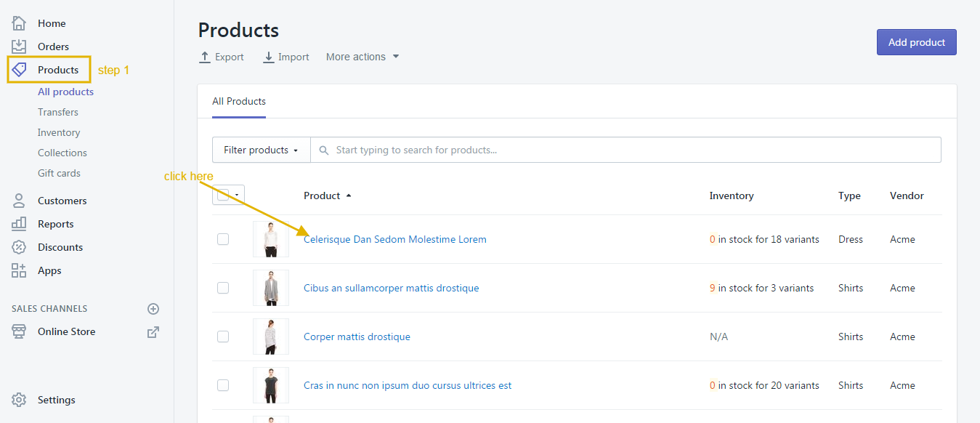Viewport: 980px width, 423px height.
Task: Switch to the All Products tab
Action: tap(239, 101)
